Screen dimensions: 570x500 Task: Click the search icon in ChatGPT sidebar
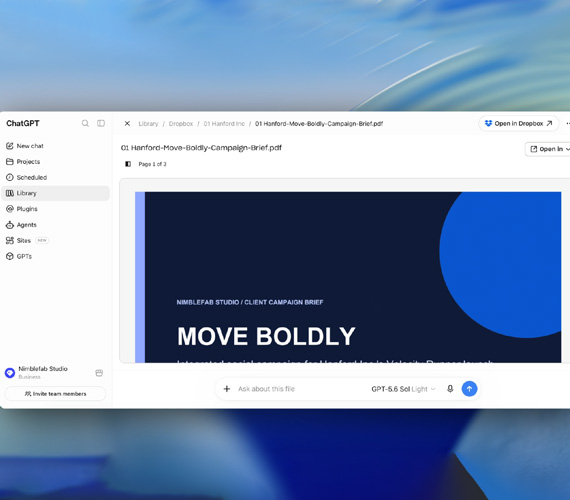pyautogui.click(x=85, y=123)
